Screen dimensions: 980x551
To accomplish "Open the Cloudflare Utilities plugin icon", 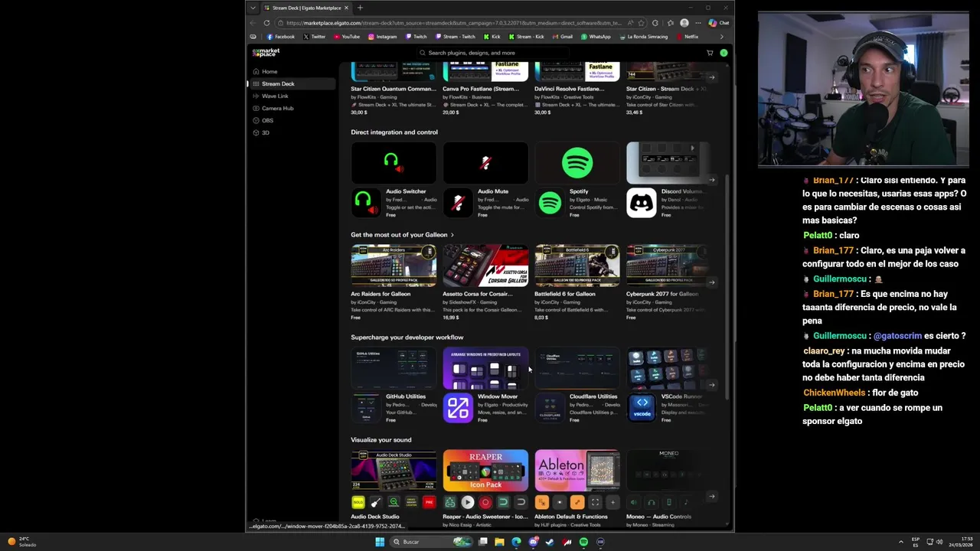I will 550,408.
